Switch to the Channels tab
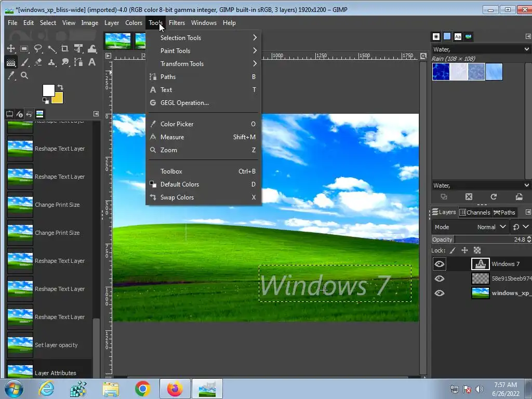The height and width of the screenshot is (399, 532). point(475,212)
